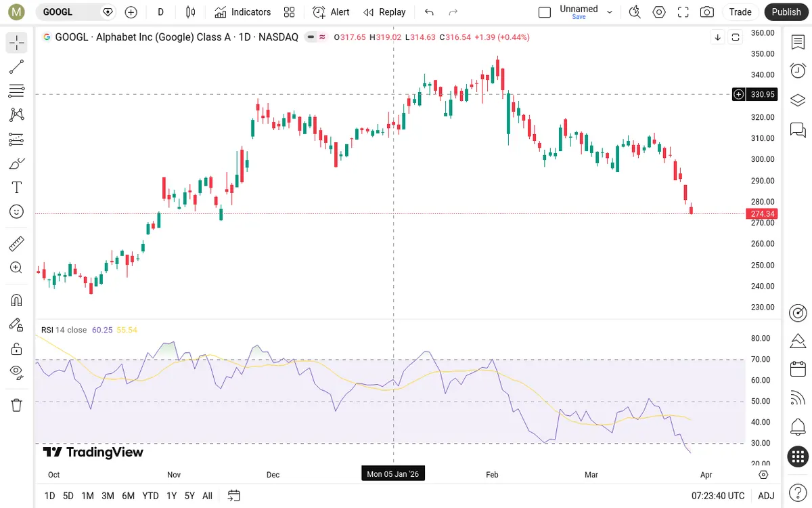Open the Pine editor pyramid icon

pos(798,341)
